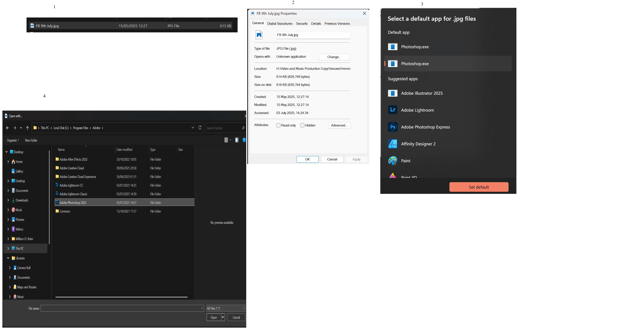Select Adobe Photoshop Express icon
This screenshot has width=644, height=333.
[393, 127]
